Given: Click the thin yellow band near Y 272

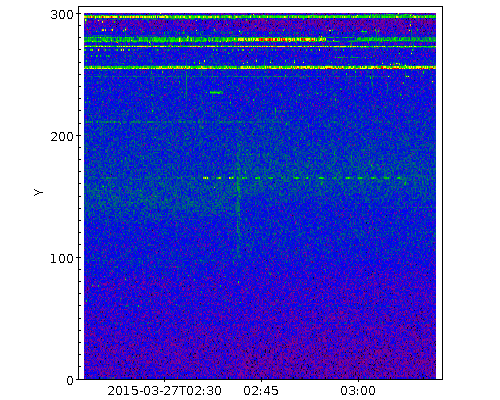Looking at the screenshot, I should pyautogui.click(x=260, y=47).
